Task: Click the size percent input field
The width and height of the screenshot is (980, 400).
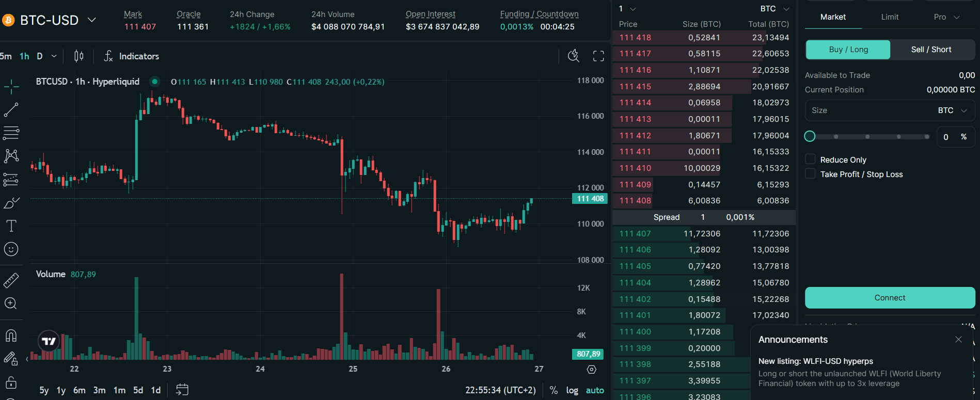Action: pyautogui.click(x=956, y=137)
